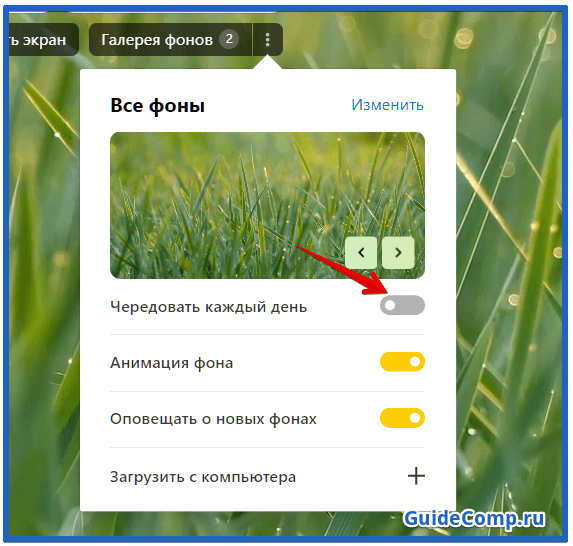The width and height of the screenshot is (573, 546).
Task: Click the Все фоны heading
Action: point(158,106)
